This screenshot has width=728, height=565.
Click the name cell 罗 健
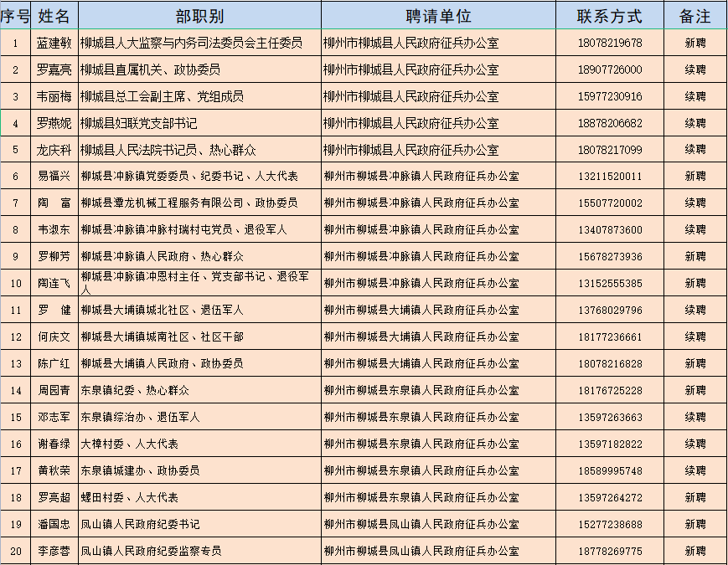point(54,310)
